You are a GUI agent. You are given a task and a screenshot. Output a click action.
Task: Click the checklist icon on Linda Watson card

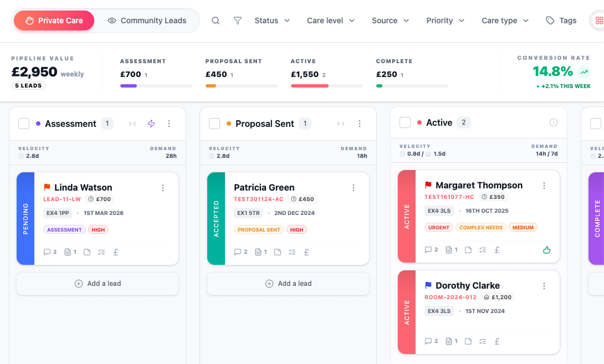coord(101,252)
